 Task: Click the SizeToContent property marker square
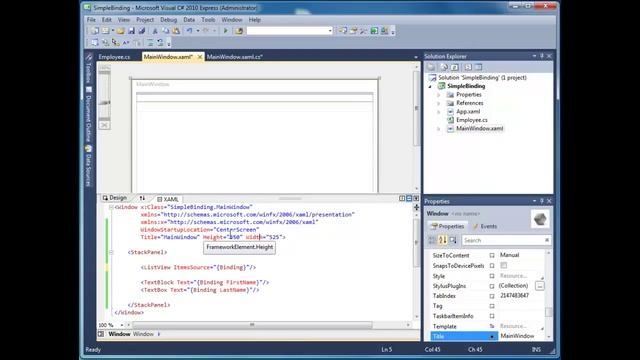click(492, 256)
